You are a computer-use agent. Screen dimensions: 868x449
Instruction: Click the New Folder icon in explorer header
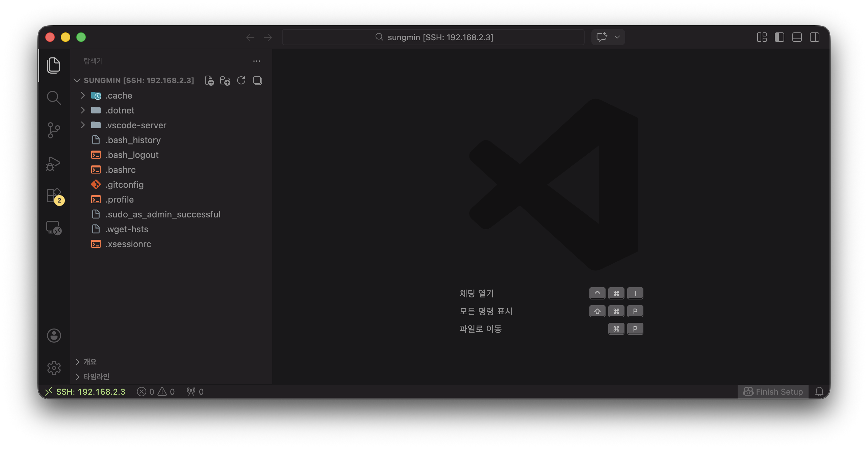[x=225, y=81]
